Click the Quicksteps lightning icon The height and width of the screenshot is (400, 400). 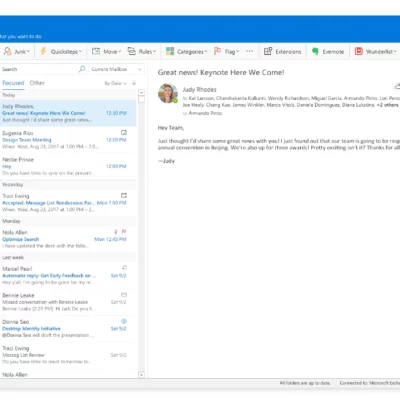point(43,51)
